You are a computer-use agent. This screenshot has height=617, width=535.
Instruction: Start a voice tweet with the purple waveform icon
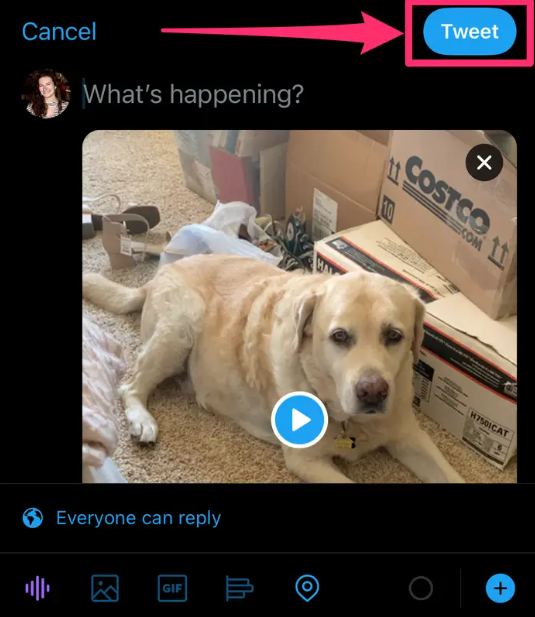(37, 588)
